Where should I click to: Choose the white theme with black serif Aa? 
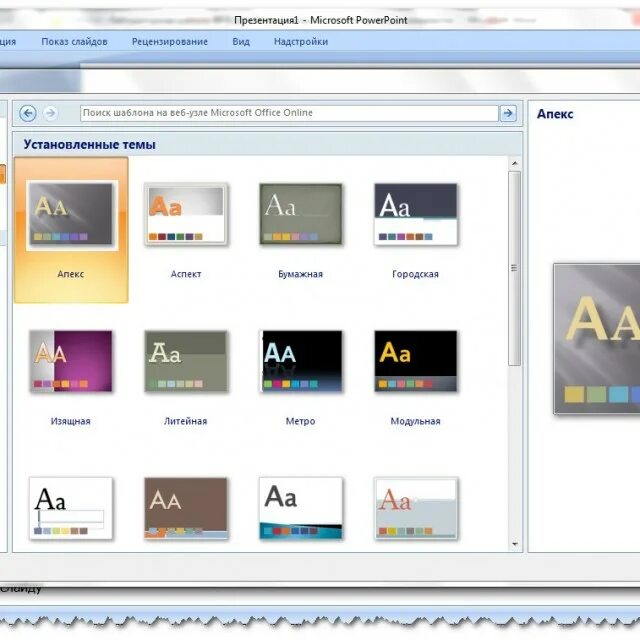(x=71, y=508)
